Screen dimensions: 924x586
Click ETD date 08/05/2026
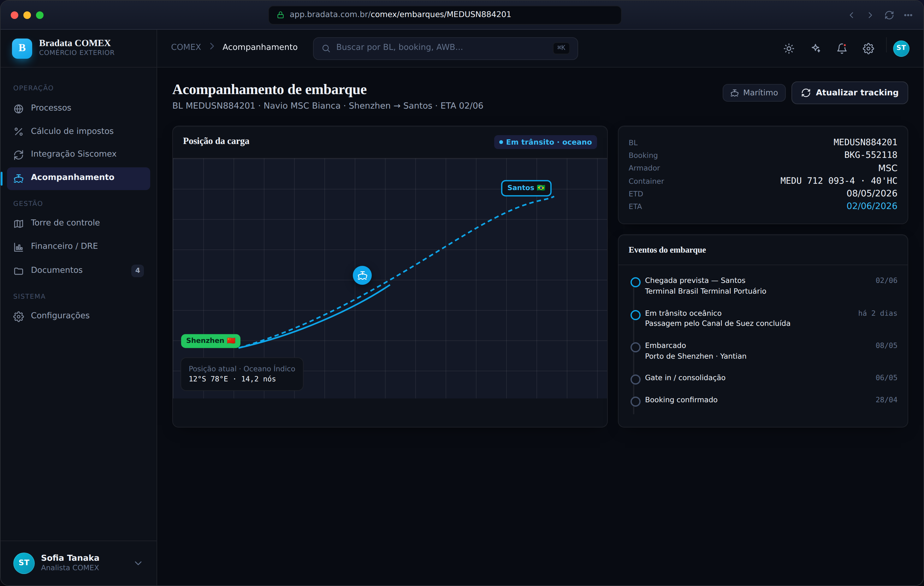pyautogui.click(x=872, y=194)
